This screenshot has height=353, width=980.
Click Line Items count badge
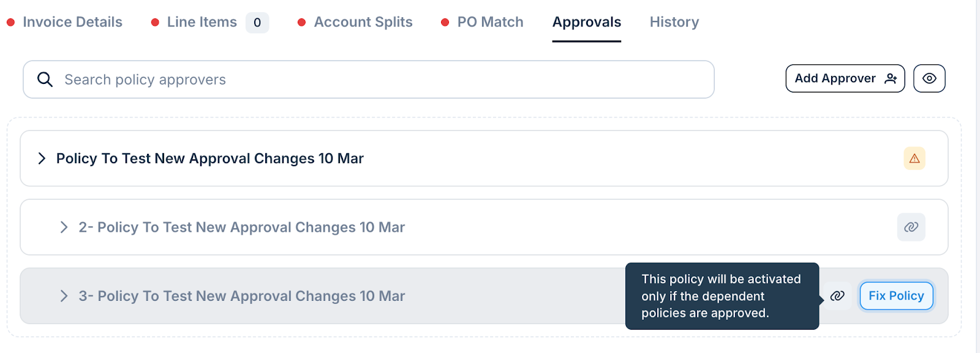[257, 23]
